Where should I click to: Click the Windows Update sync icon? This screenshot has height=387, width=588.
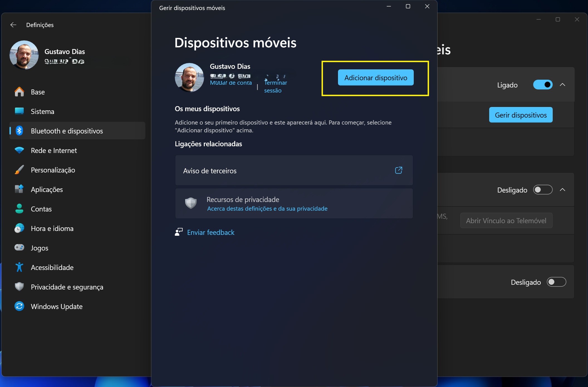tap(19, 306)
